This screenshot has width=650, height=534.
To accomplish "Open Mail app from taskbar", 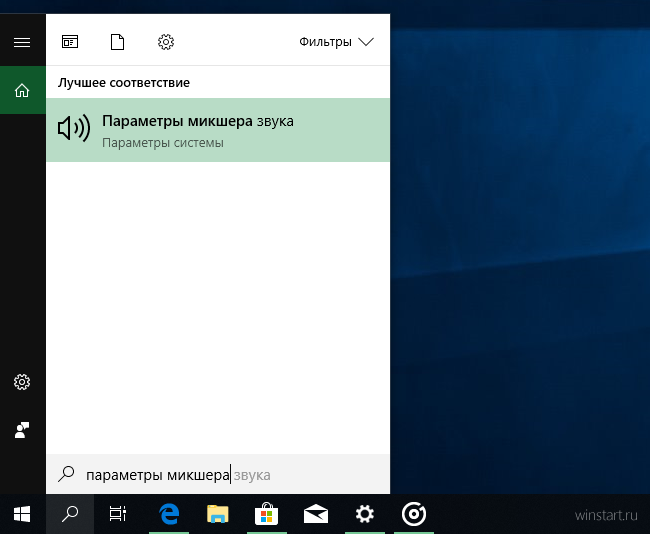I will 316,515.
